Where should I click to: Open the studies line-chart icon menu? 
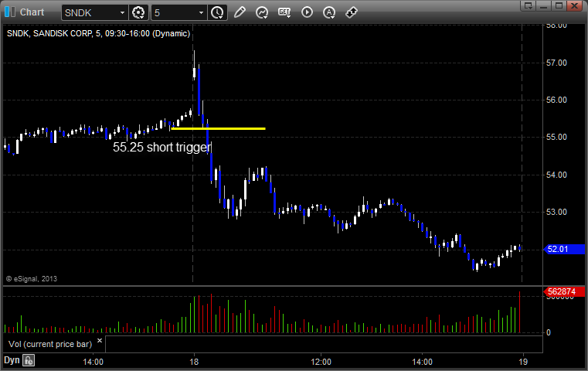tap(262, 12)
